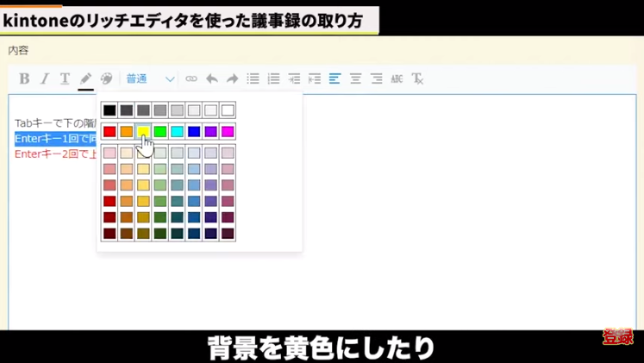Click the highlighted Enterキー1回 line
Screen dimensions: 644x363
55,139
